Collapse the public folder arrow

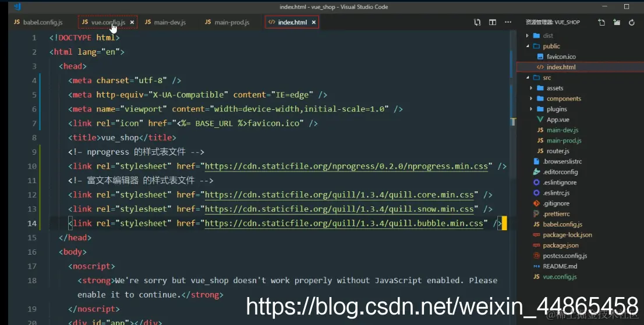[528, 47]
